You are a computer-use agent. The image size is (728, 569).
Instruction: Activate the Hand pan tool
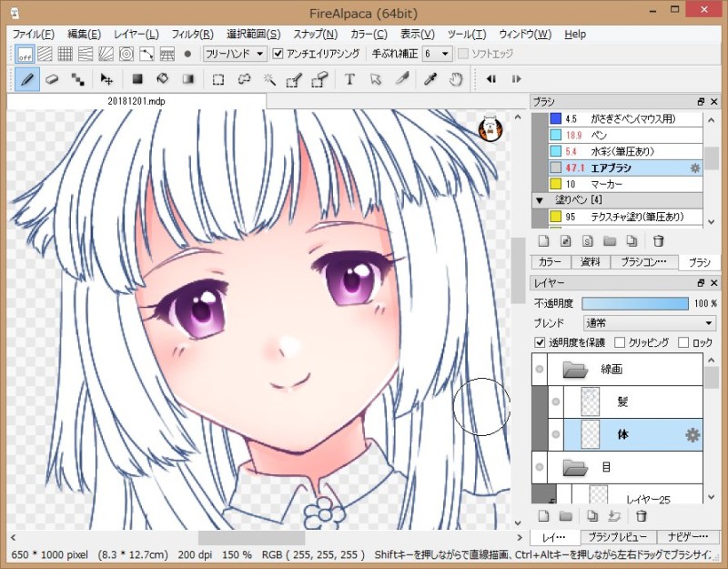[456, 79]
